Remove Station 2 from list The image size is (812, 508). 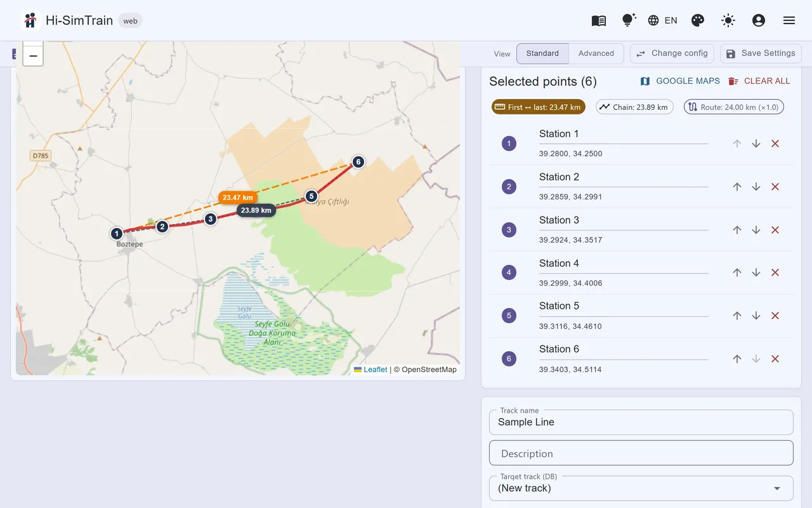775,187
